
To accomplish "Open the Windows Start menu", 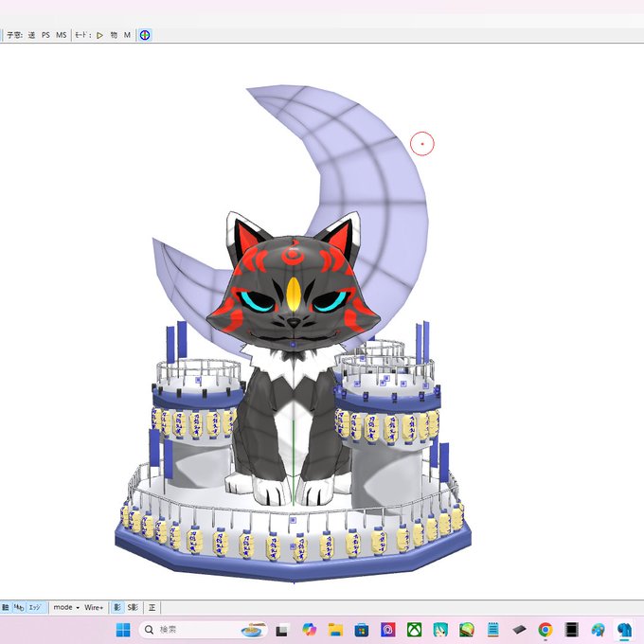I will (x=123, y=630).
